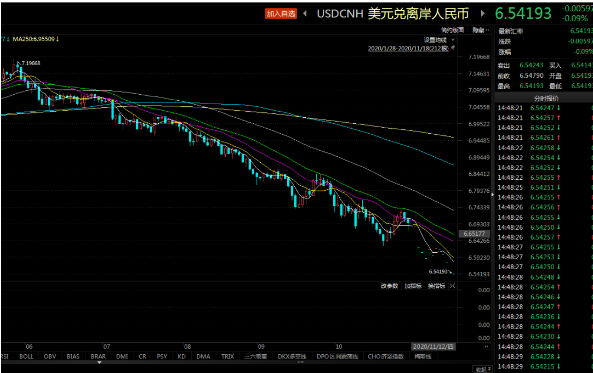The width and height of the screenshot is (593, 373).
Task: Toggle the 简约版面 simple layout option
Action: point(452,30)
